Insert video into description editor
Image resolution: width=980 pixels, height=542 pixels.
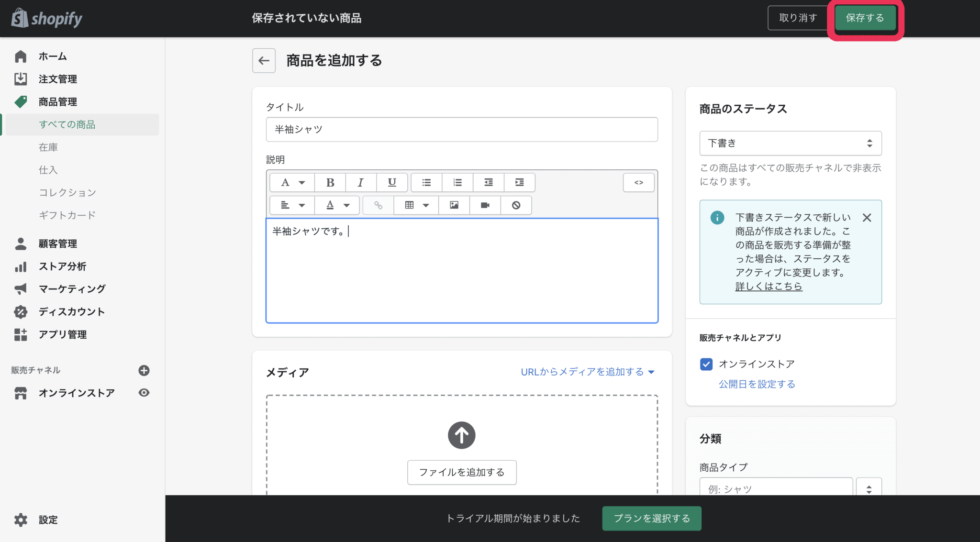click(485, 205)
